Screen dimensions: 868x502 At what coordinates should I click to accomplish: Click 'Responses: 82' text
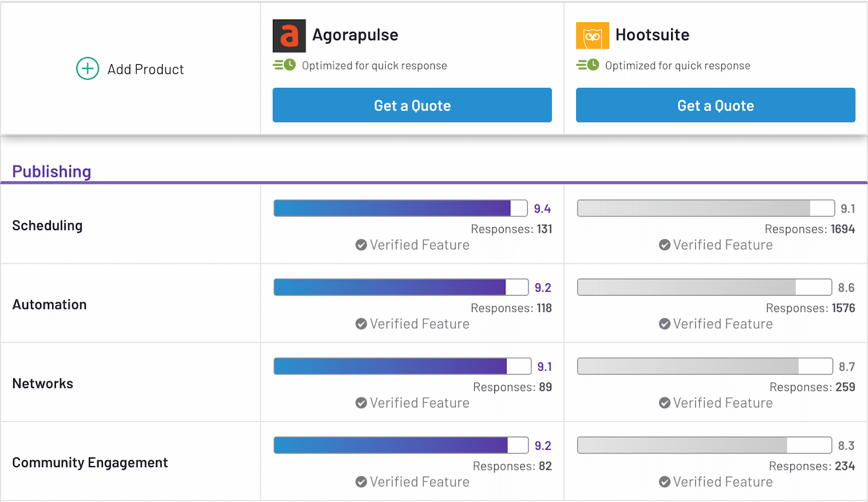click(512, 466)
